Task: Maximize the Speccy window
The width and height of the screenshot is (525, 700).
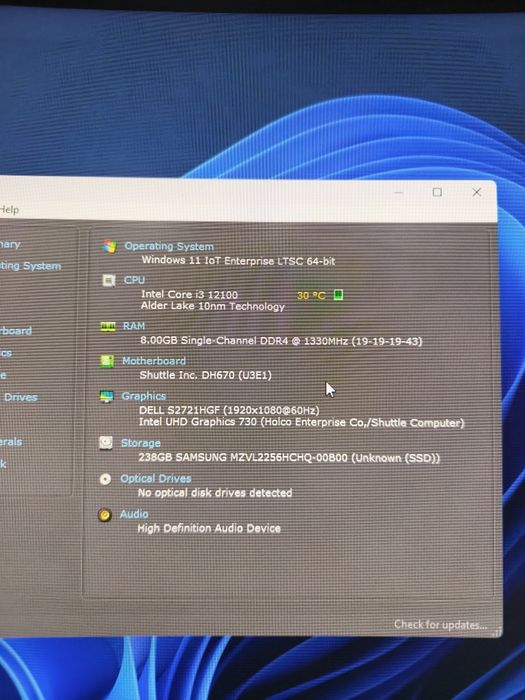Action: pyautogui.click(x=438, y=192)
